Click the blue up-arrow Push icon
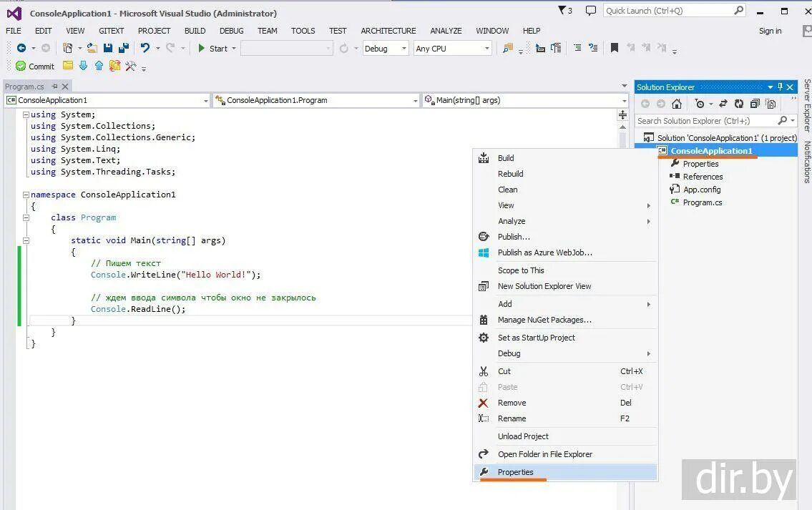812x510 pixels. (99, 66)
